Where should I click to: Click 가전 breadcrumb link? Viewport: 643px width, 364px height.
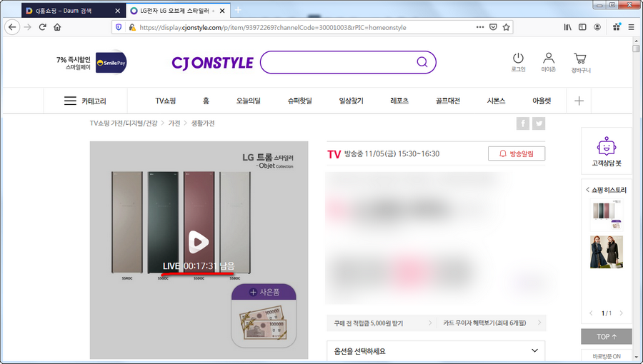174,123
